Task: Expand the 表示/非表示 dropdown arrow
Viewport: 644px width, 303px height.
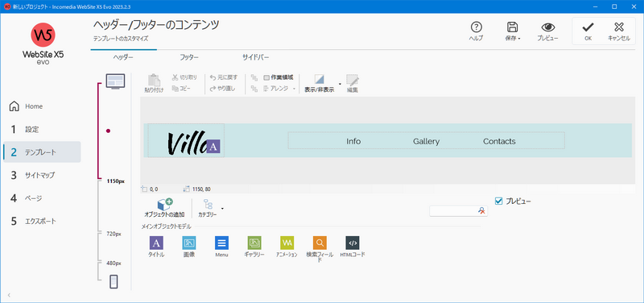Action: click(340, 84)
